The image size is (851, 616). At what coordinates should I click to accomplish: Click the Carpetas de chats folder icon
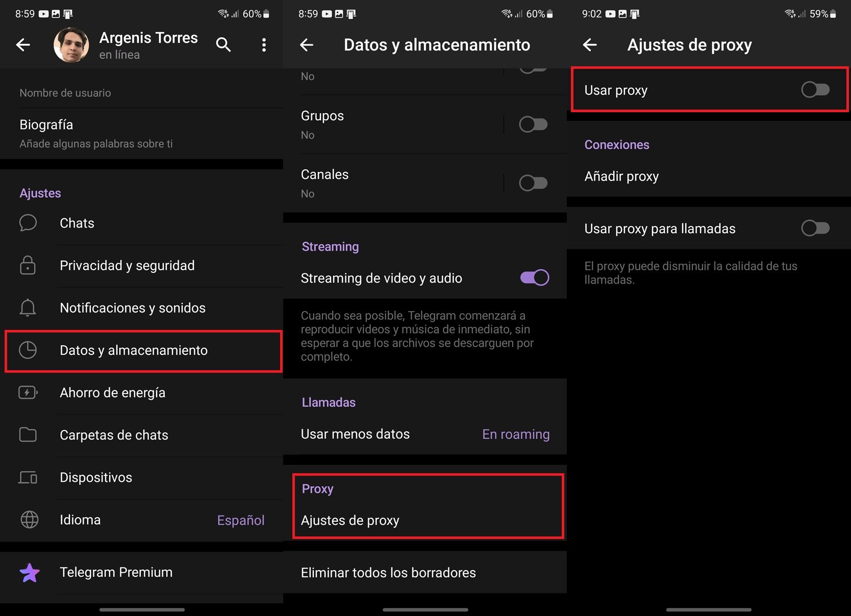tap(28, 435)
